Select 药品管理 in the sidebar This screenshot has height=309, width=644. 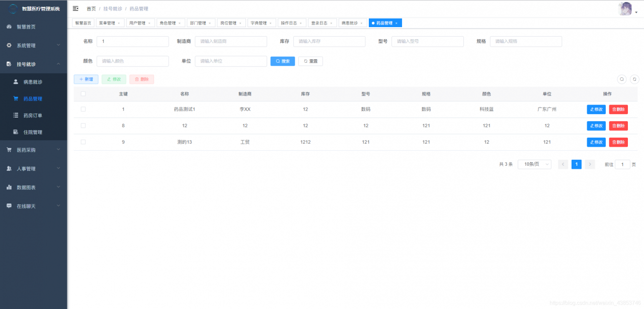(33, 99)
